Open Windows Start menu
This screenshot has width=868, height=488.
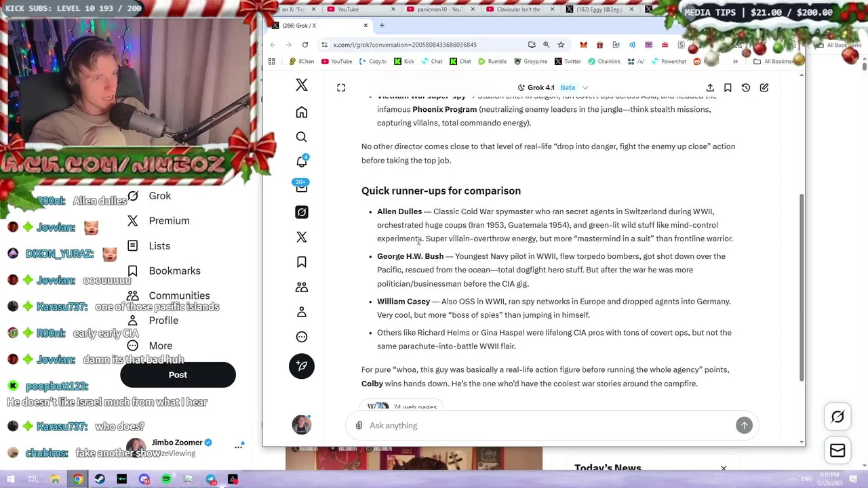click(11, 479)
